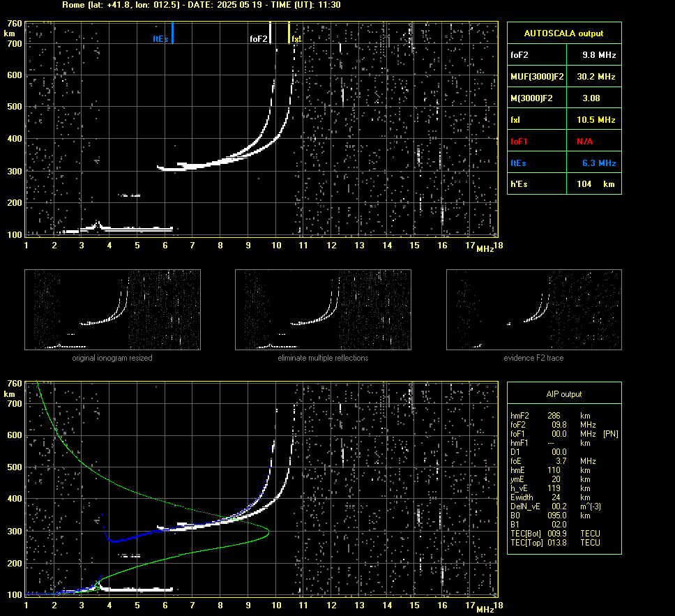The image size is (675, 616).
Task: Click the Ewidth 24 km row
Action: pos(550,497)
